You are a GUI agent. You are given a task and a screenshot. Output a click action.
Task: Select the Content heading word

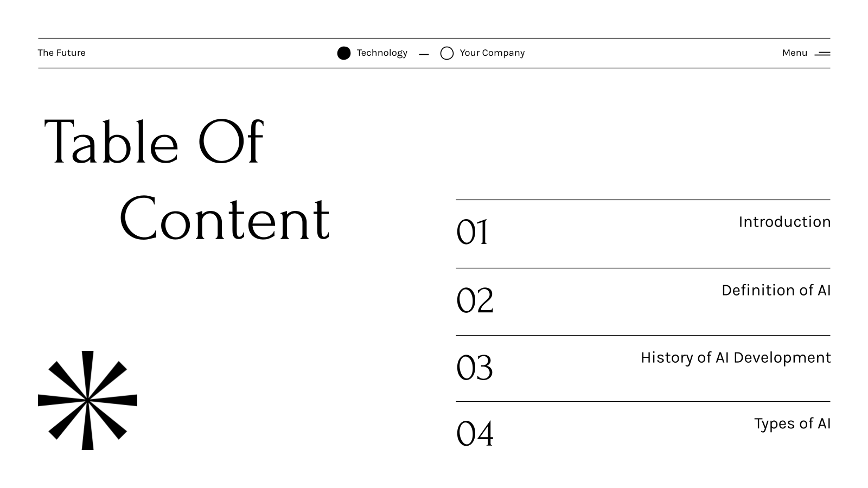tap(224, 220)
